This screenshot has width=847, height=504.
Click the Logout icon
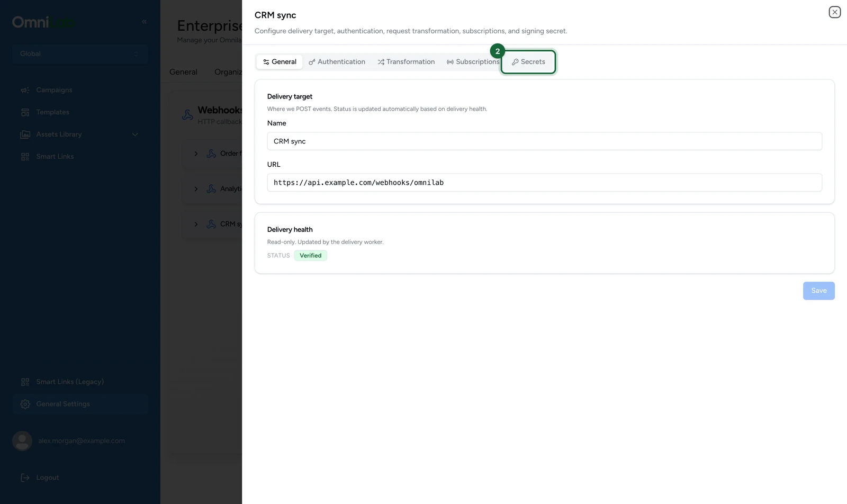[x=25, y=478]
